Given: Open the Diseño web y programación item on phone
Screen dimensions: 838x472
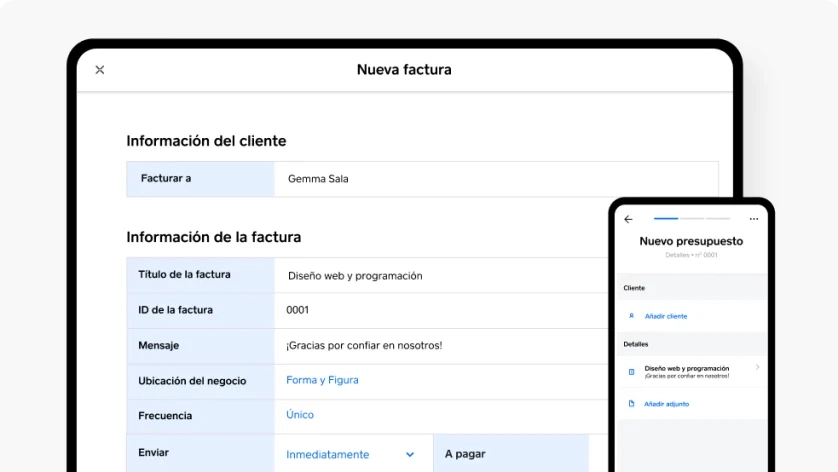Looking at the screenshot, I should pos(692,372).
